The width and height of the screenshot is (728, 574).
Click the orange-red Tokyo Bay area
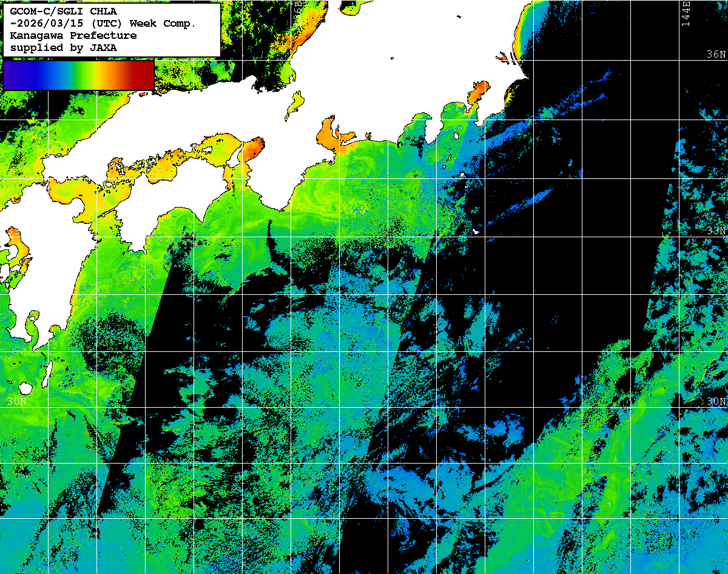[477, 93]
